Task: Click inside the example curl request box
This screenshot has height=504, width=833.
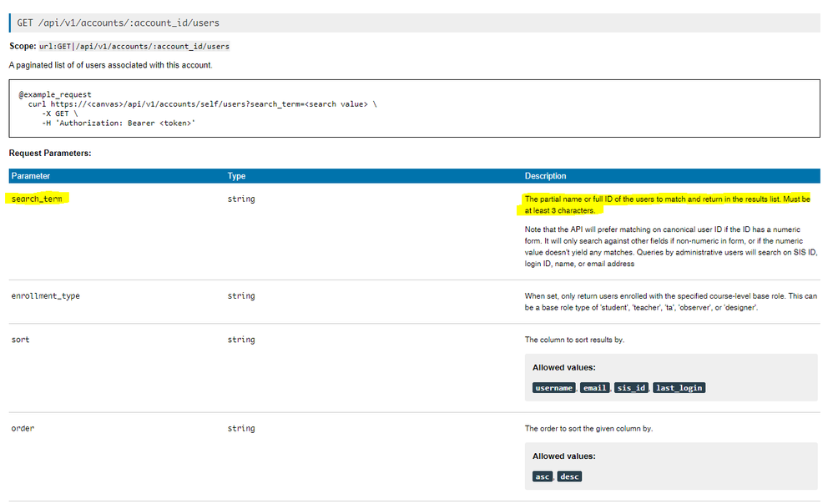Action: point(414,108)
